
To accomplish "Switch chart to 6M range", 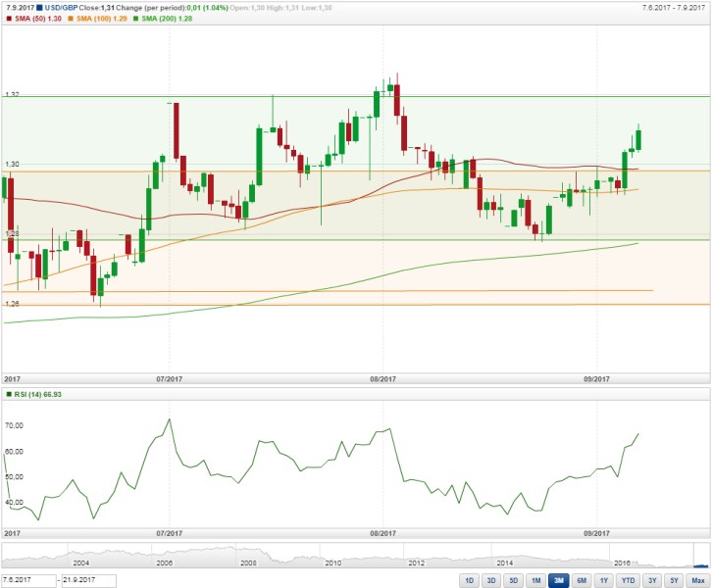I will point(582,580).
